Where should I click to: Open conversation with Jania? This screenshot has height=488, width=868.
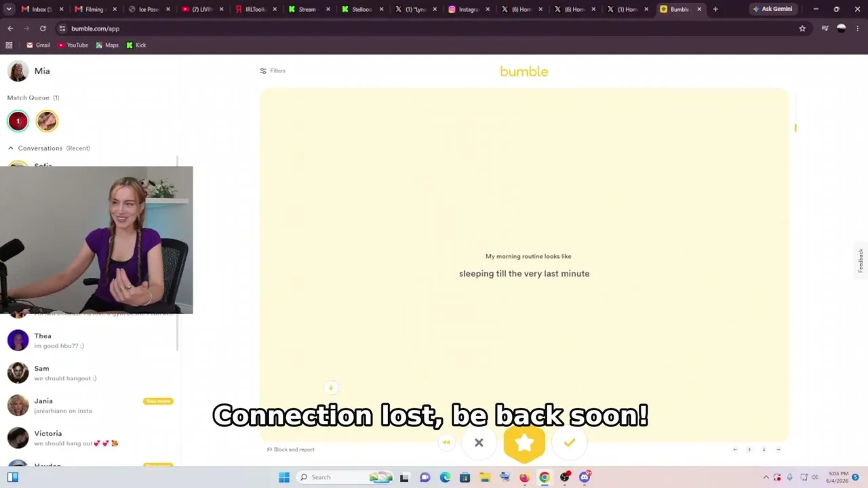click(x=90, y=405)
